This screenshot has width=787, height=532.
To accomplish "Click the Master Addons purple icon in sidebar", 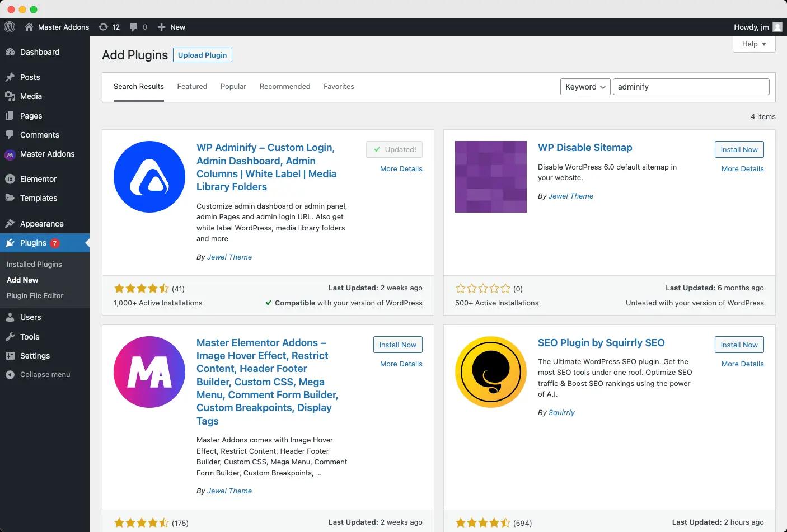I will [10, 154].
